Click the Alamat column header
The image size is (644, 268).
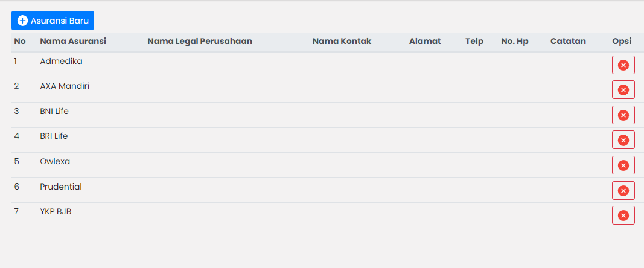click(x=425, y=42)
